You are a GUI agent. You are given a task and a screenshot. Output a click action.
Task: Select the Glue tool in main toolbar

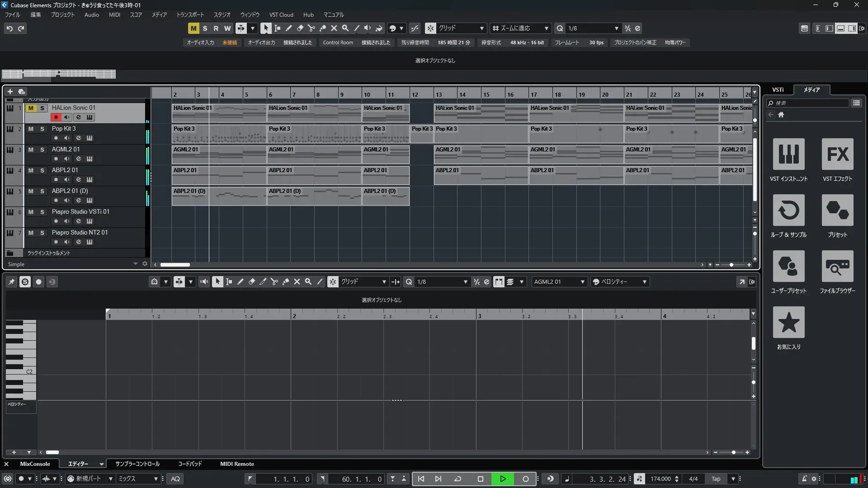(323, 28)
